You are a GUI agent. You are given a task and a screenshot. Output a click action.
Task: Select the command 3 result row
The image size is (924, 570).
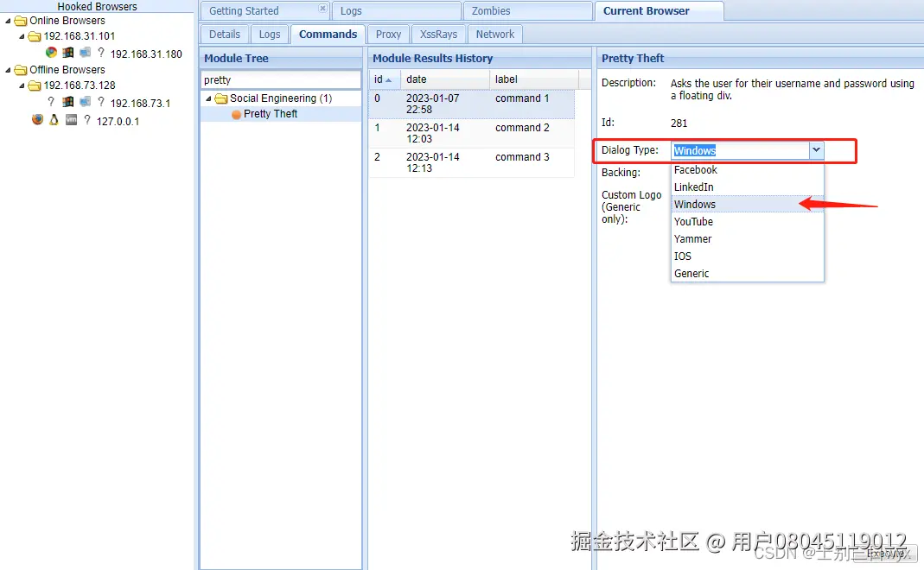472,162
